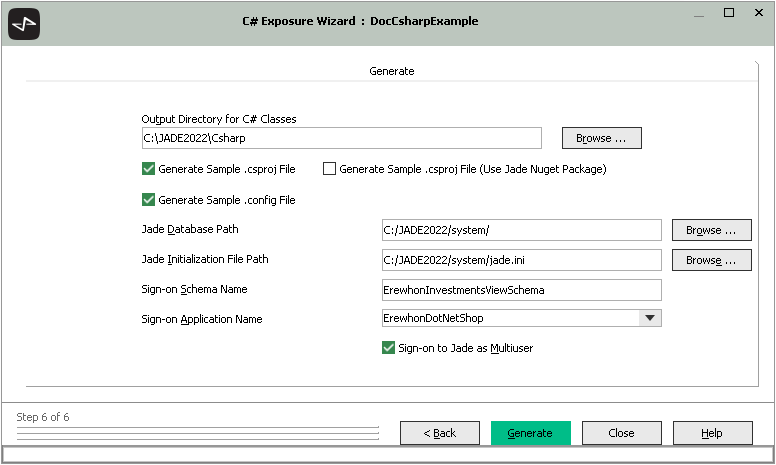Click the Output Directory for C# Classes field
The image size is (776, 465).
[341, 138]
